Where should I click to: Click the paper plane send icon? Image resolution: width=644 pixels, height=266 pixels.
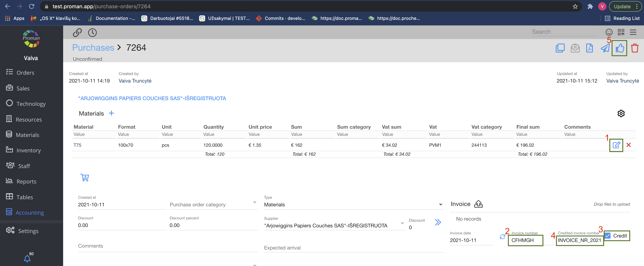605,48
